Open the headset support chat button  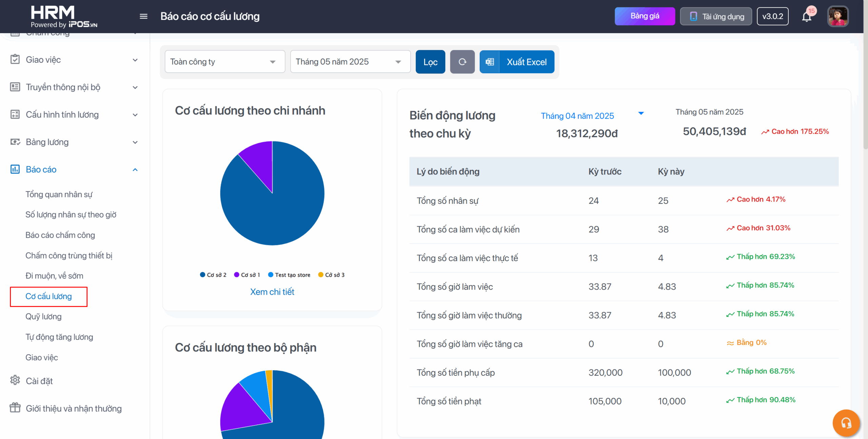pyautogui.click(x=846, y=423)
